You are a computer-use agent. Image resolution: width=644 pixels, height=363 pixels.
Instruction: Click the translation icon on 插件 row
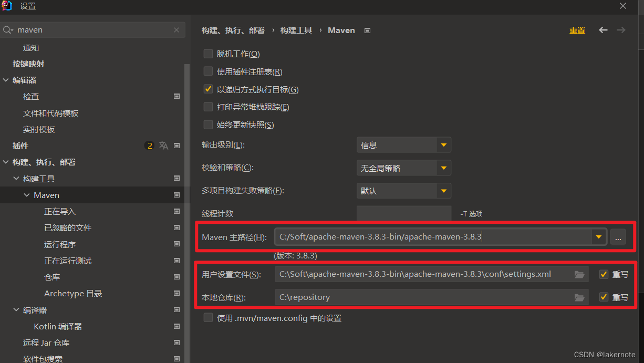click(164, 146)
